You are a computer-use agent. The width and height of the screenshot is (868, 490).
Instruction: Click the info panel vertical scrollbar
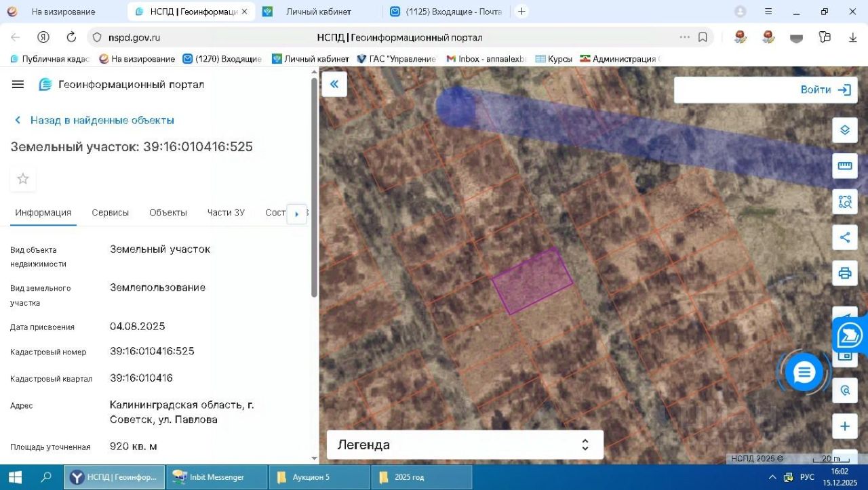pyautogui.click(x=314, y=188)
